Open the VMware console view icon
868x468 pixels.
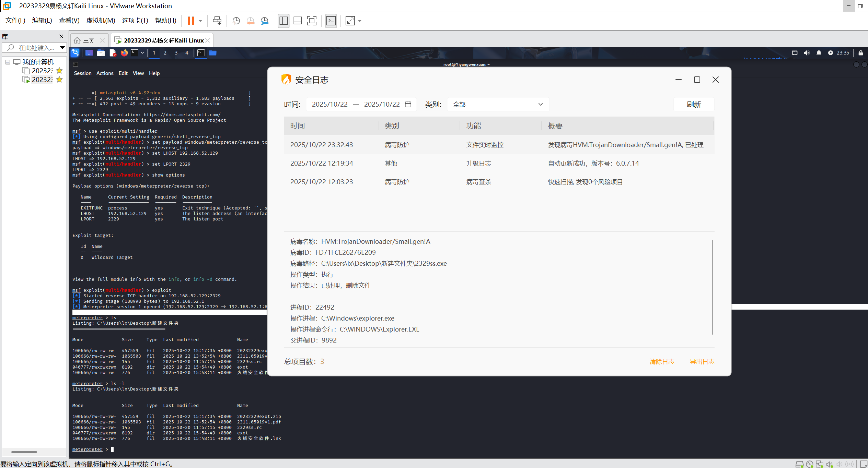pyautogui.click(x=331, y=21)
